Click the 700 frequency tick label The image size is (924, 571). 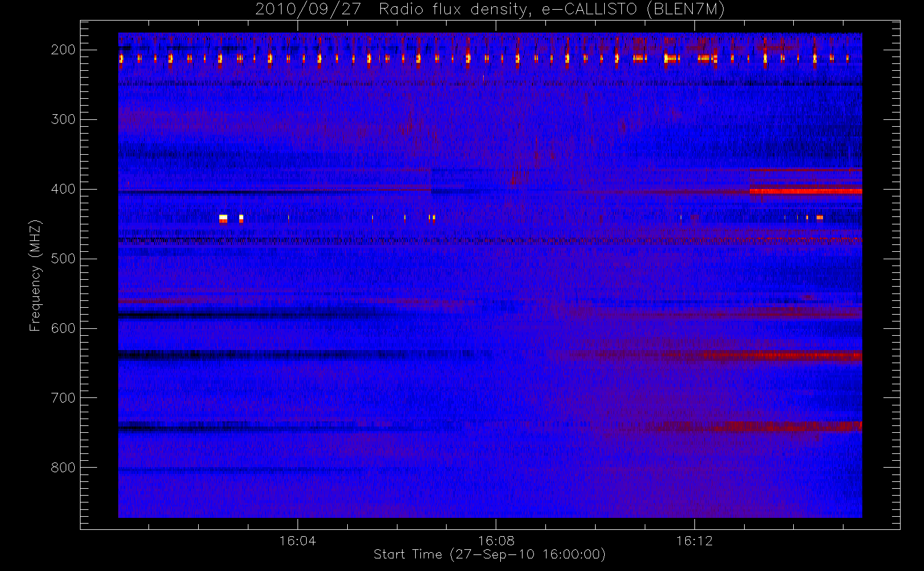click(x=63, y=398)
